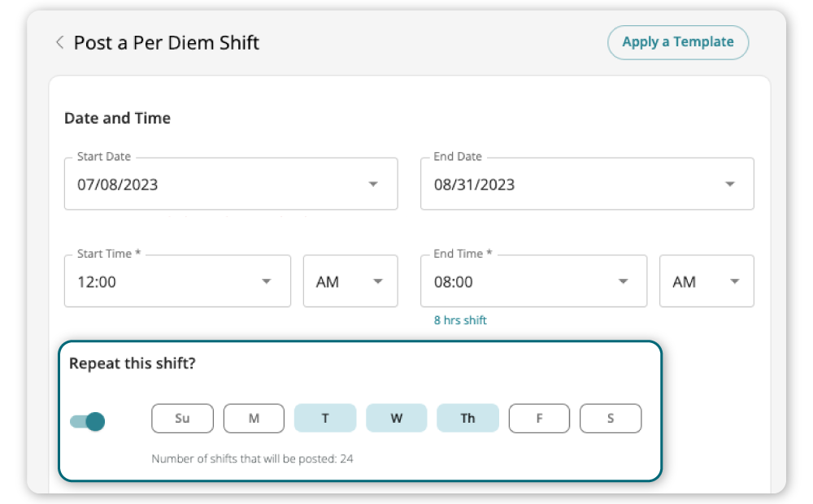This screenshot has height=504, width=813.
Task: Open the Start Date dropdown arrow
Action: coord(373,185)
